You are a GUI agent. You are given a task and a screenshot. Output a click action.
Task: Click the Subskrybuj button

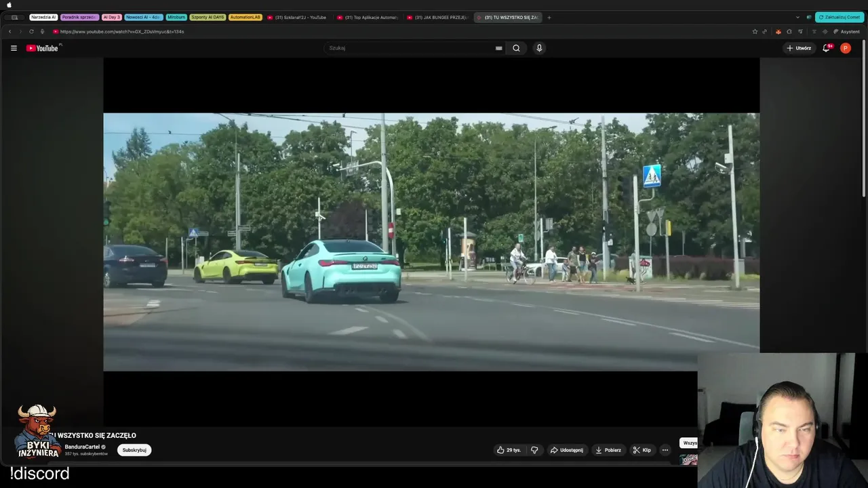click(x=134, y=450)
